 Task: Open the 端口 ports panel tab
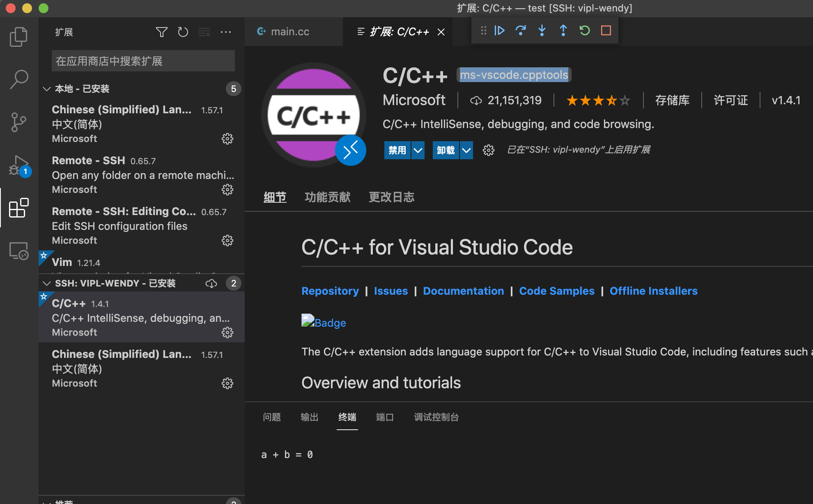point(385,417)
